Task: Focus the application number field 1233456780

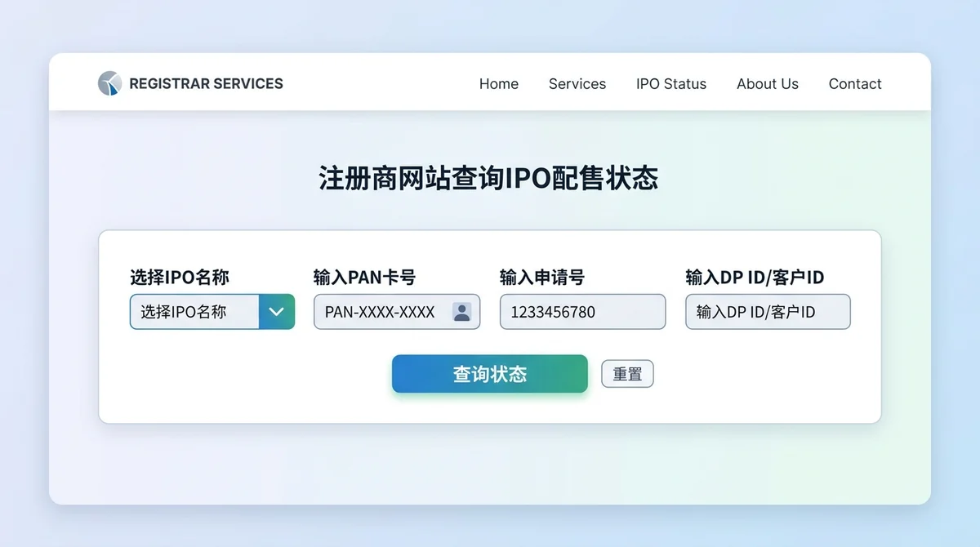Action: (582, 312)
